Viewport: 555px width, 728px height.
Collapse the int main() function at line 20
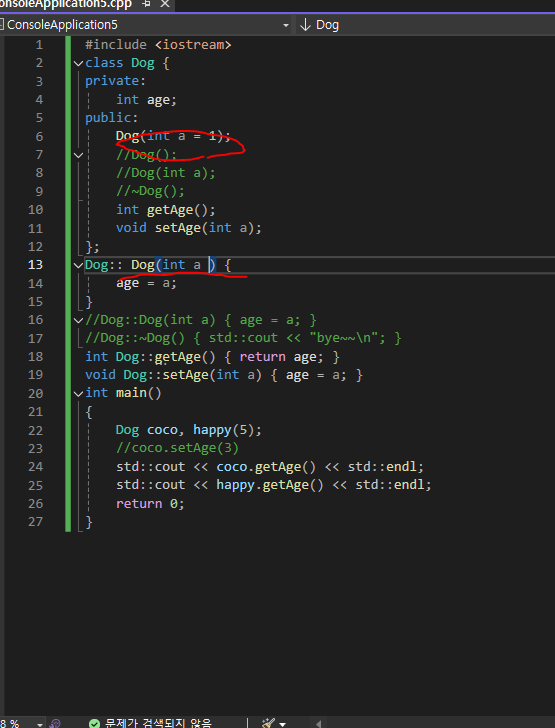(78, 393)
